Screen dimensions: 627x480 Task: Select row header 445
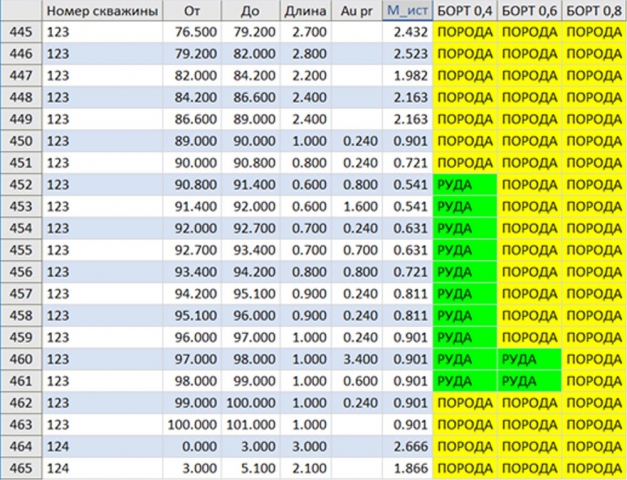click(20, 34)
